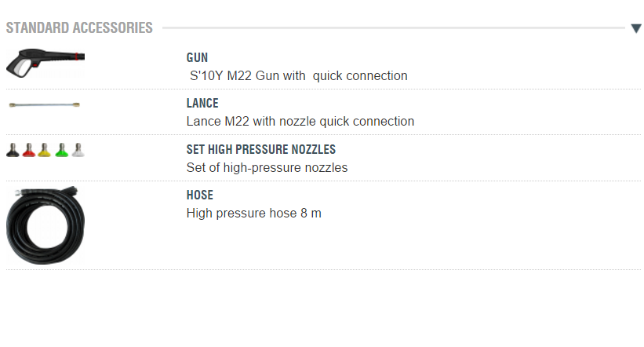This screenshot has height=347, width=644.
Task: Click the High pressure hose 8 m text
Action: point(254,213)
